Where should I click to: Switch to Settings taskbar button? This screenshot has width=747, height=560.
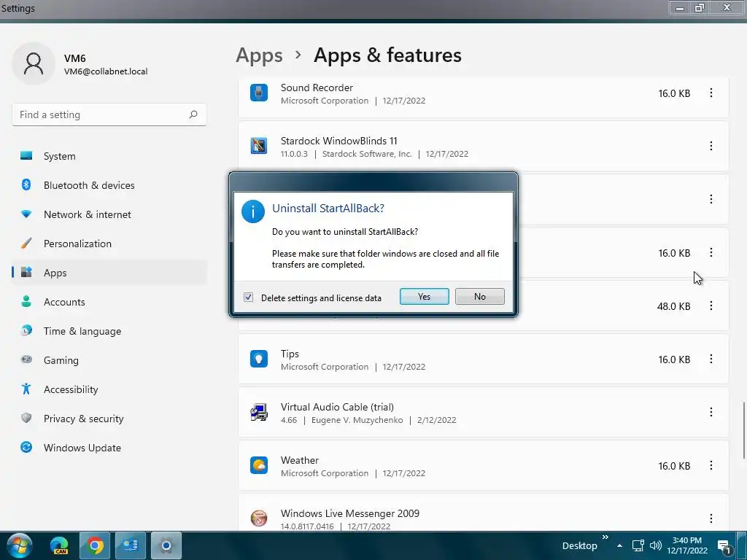(166, 545)
